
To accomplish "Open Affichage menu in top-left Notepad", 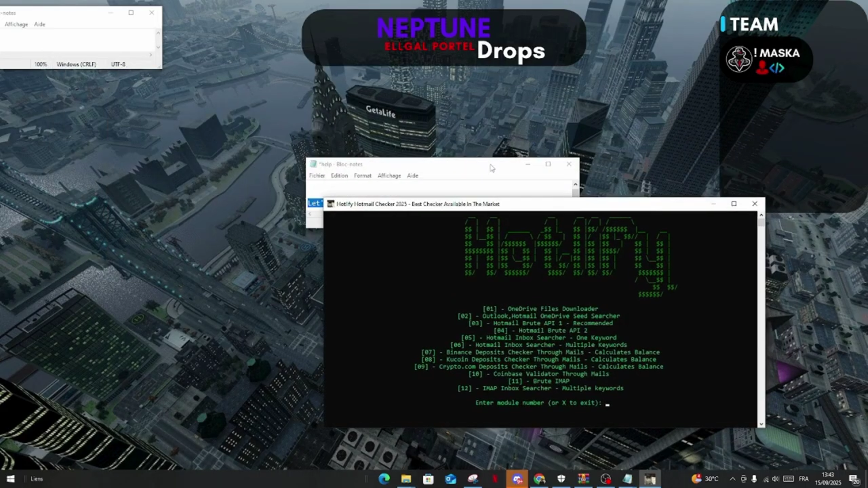I will pos(16,24).
